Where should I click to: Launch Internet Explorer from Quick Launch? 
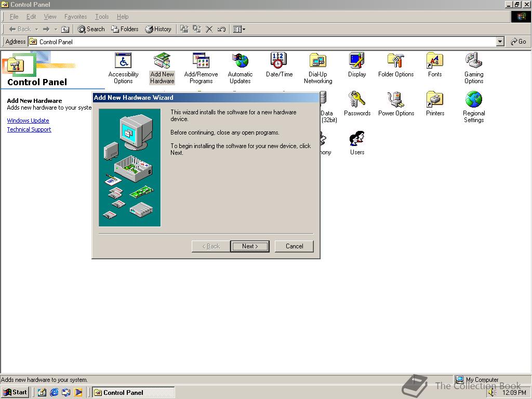click(54, 393)
